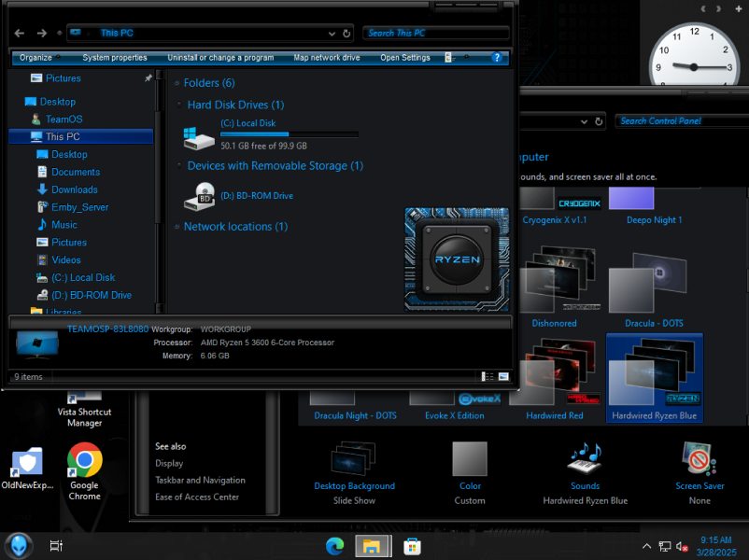Expand the Network locations (1) group
This screenshot has width=749, height=560.
[x=177, y=227]
